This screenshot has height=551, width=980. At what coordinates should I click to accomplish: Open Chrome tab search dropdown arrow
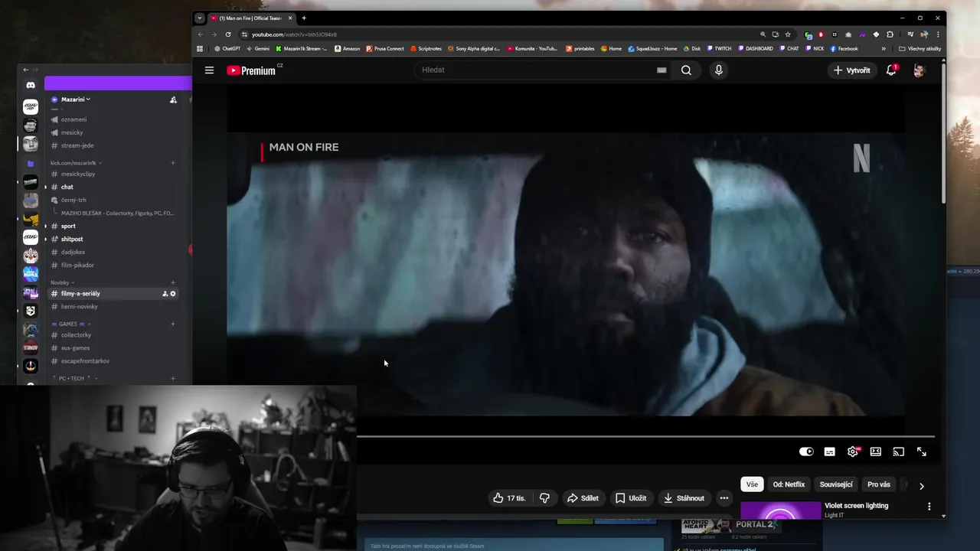[200, 18]
